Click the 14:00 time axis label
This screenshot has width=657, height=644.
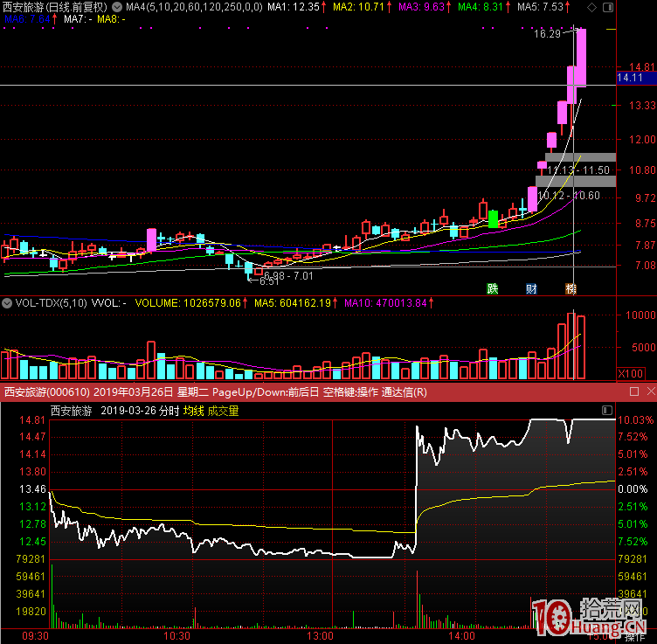tap(461, 636)
